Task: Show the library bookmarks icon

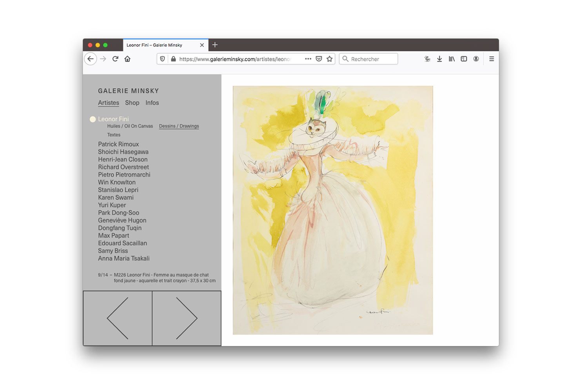Action: click(452, 59)
